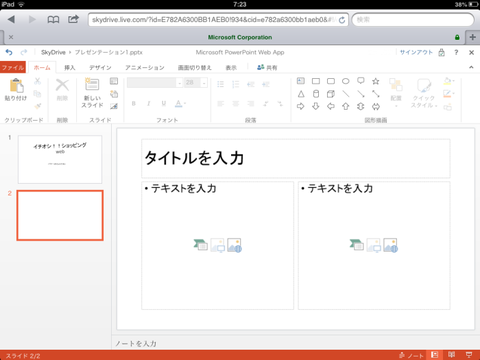This screenshot has height=360, width=480.
Task: Click the サインアウト sign out link
Action: click(x=416, y=52)
